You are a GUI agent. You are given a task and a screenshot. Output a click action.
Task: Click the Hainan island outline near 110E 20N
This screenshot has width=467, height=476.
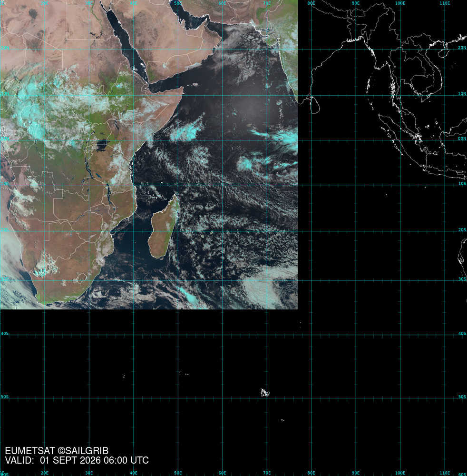[444, 52]
